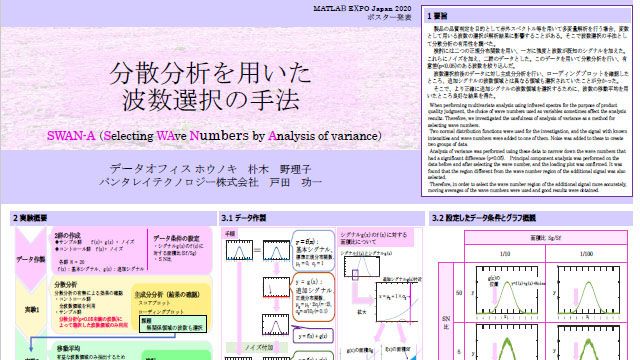The image size is (640, 360).
Task: Click the graph for SN 5 and ratio 1/100
Action: [x=589, y=342]
